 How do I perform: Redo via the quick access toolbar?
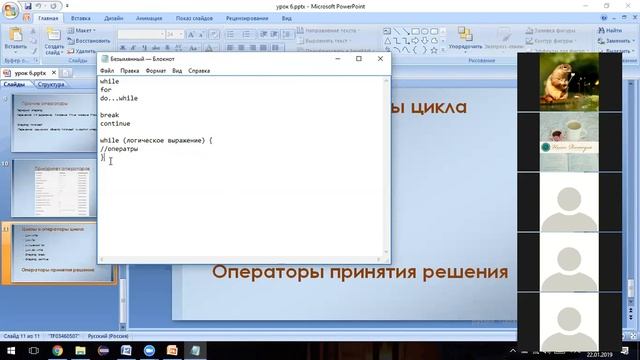tap(53, 6)
